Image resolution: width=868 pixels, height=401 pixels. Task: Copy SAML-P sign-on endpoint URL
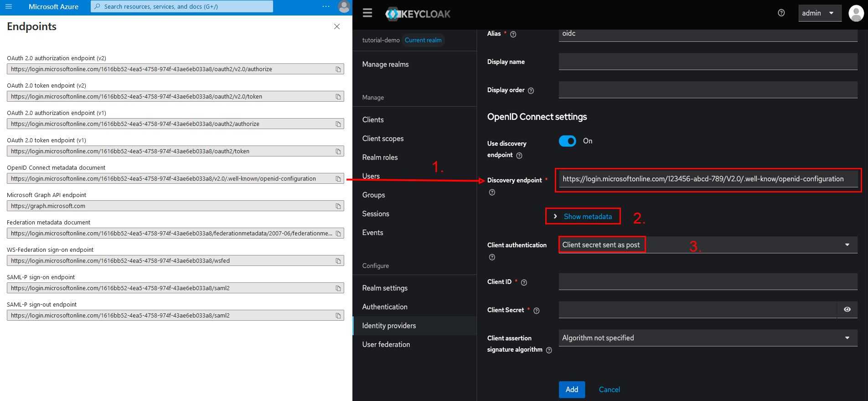pyautogui.click(x=338, y=288)
